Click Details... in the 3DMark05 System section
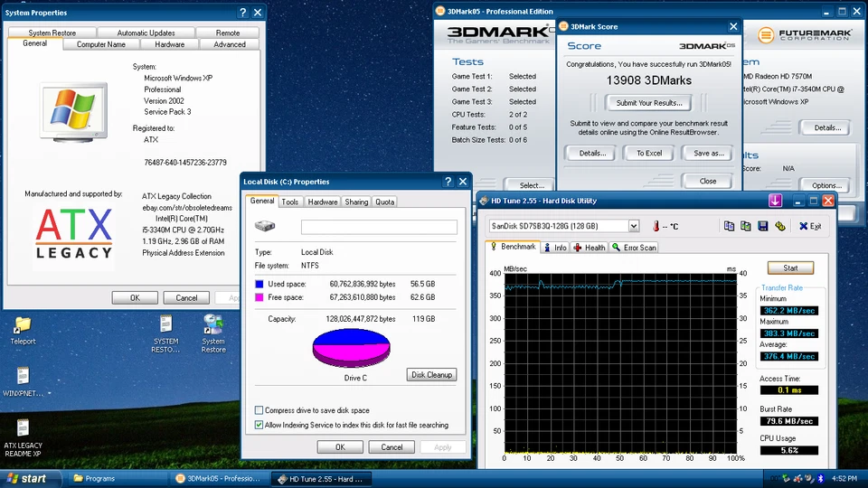 click(827, 127)
